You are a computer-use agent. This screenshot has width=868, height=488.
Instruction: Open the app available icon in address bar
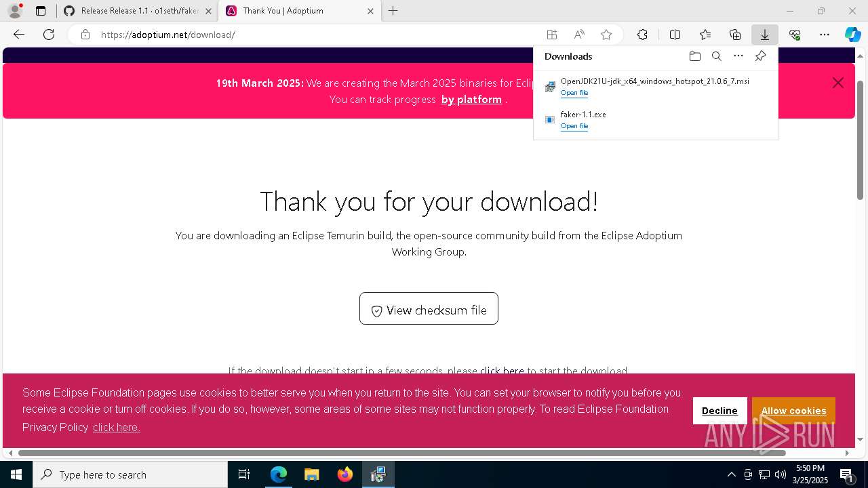point(552,35)
